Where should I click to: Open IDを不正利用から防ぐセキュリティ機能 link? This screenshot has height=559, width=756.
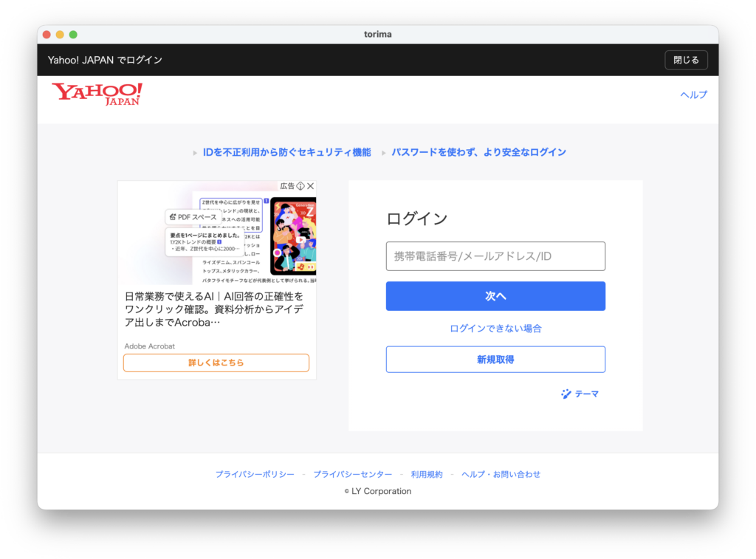(x=286, y=152)
